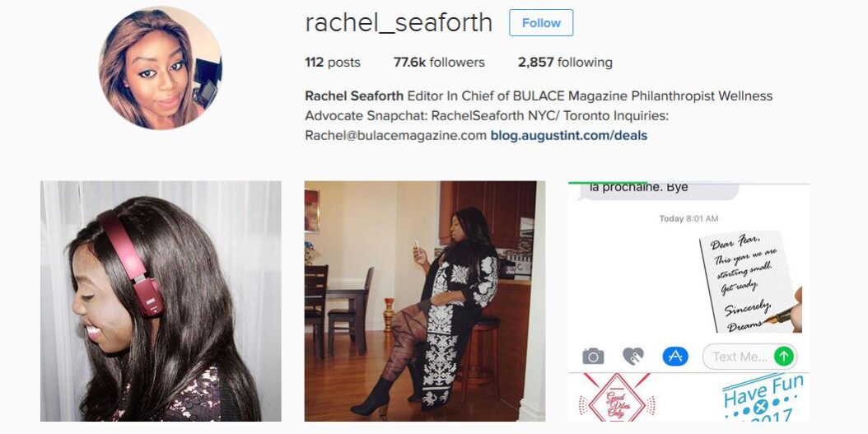Click the 112 posts count
868x434 pixels.
point(333,63)
